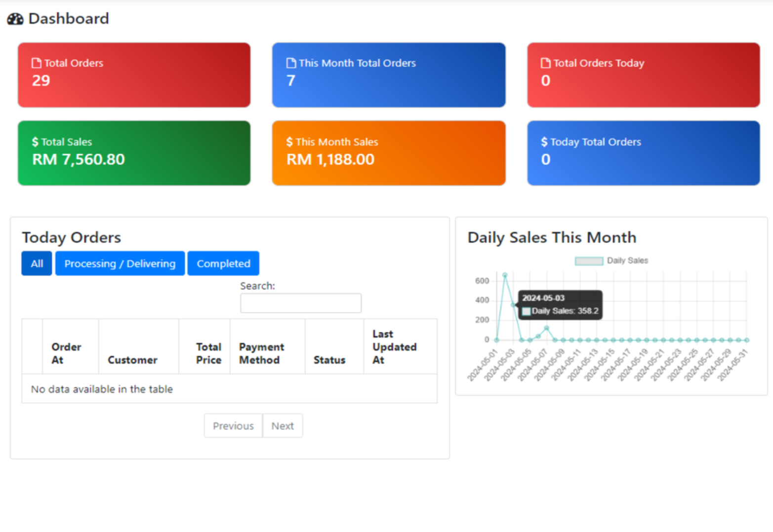This screenshot has width=773, height=532.
Task: Click the Today Total Orders dollar icon
Action: point(544,142)
